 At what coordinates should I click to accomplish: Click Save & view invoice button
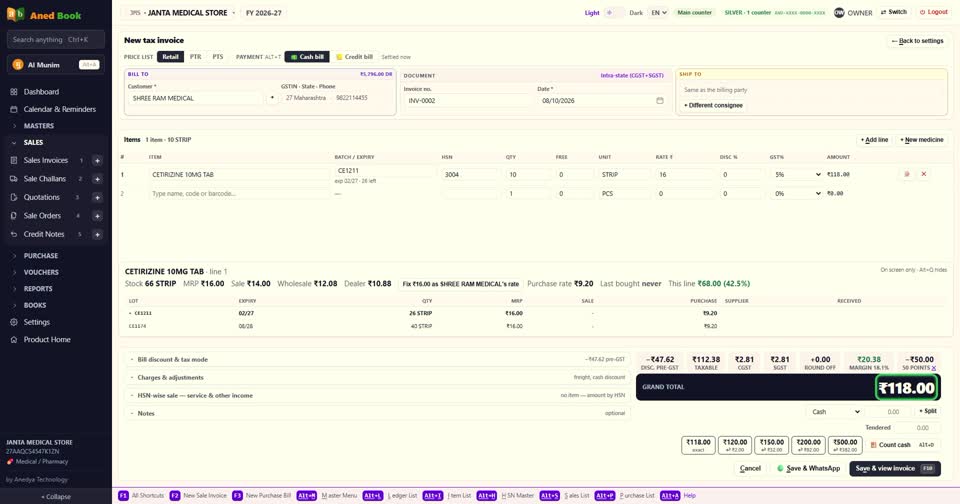pyautogui.click(x=894, y=468)
